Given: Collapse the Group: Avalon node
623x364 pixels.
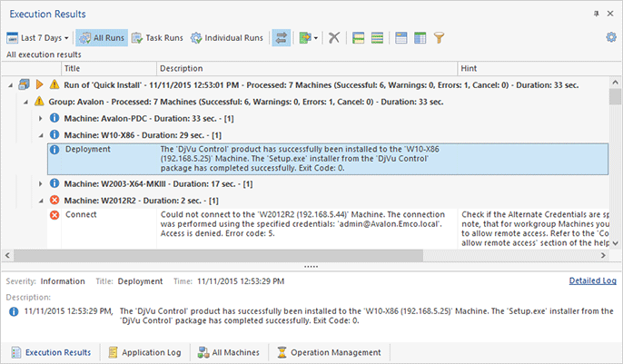Looking at the screenshot, I should pos(25,102).
